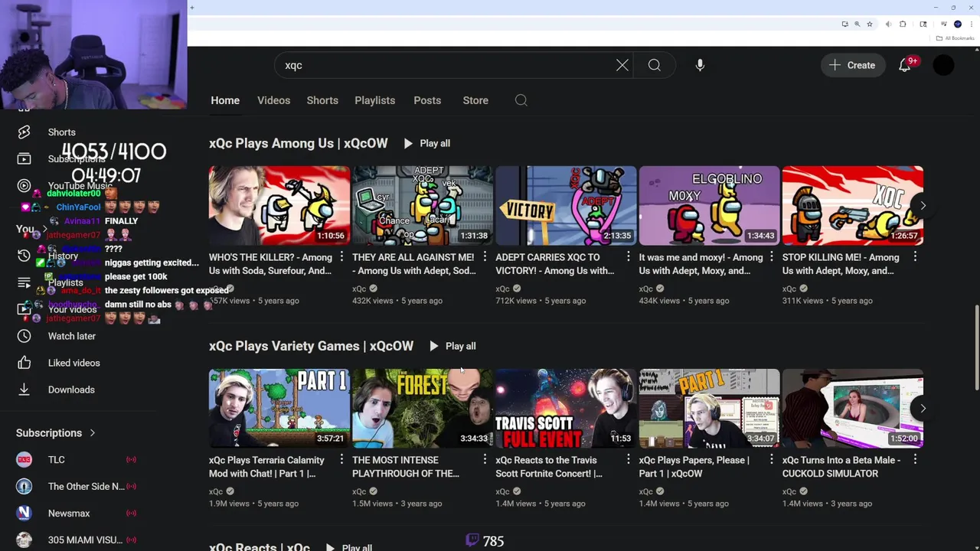This screenshot has width=980, height=551.
Task: Open THEY ARE ALL AGAINST ME thumbnail
Action: 423,205
